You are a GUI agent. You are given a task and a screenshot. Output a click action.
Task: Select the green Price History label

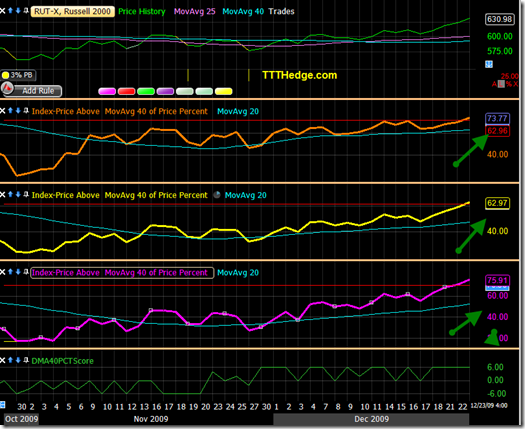[142, 11]
